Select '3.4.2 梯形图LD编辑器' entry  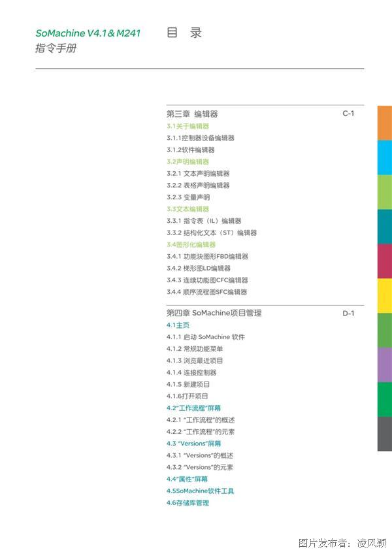(x=199, y=268)
